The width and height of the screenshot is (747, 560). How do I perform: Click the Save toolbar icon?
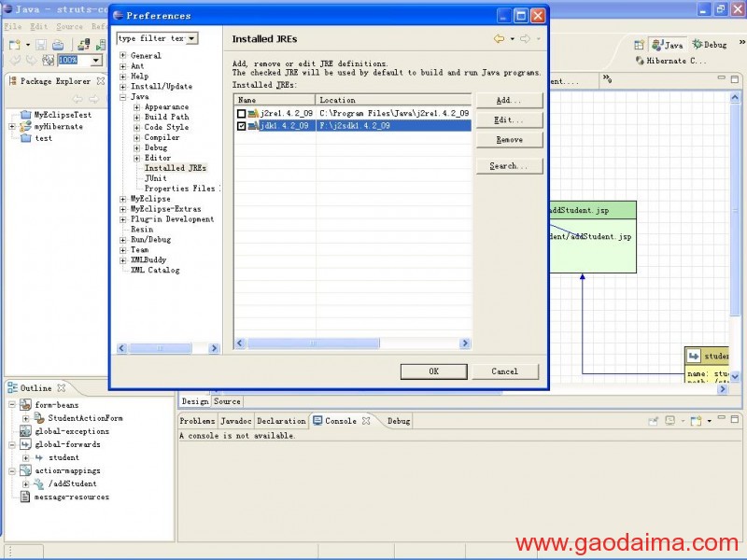click(41, 45)
